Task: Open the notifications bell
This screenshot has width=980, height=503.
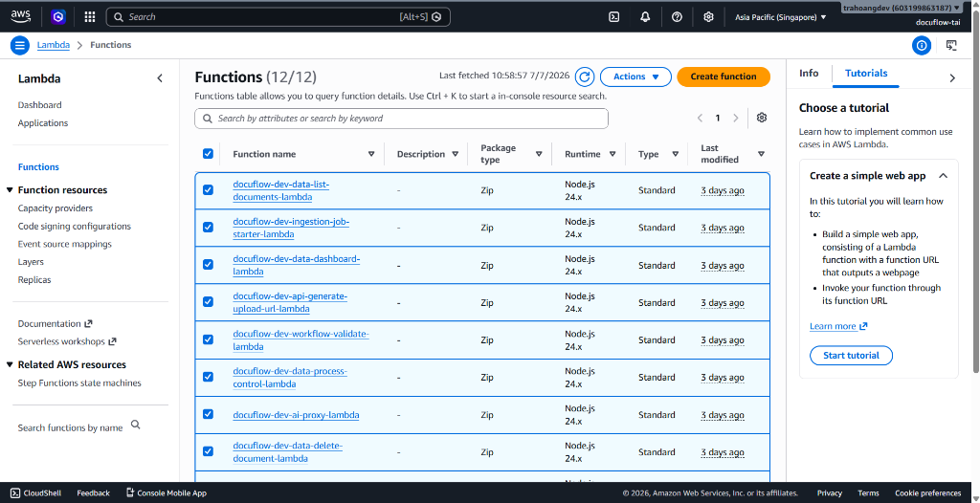Action: [646, 17]
